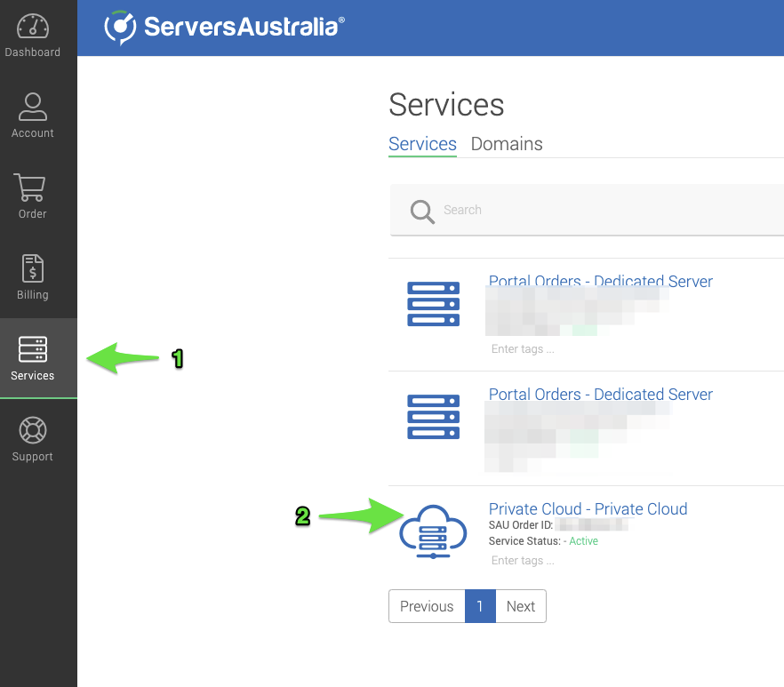The height and width of the screenshot is (687, 784).
Task: Switch to the Domains tab
Action: coord(506,144)
